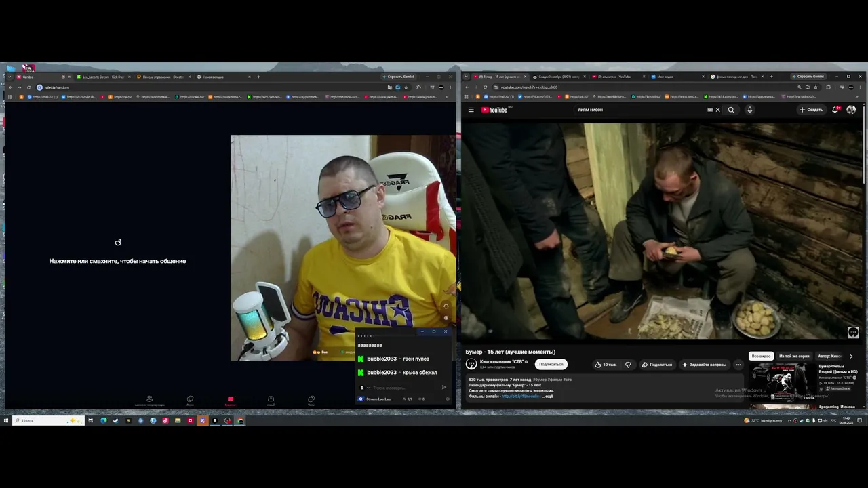
Task: Select the Все видео filter chip
Action: click(761, 356)
